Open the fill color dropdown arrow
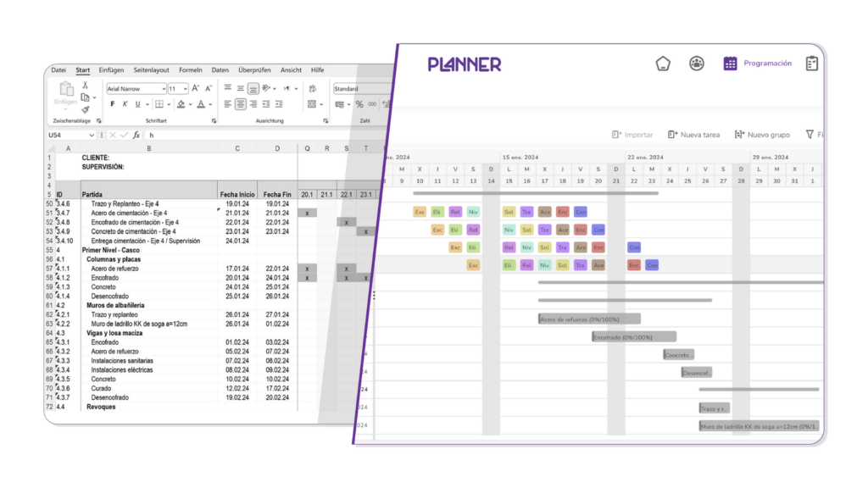This screenshot has width=868, height=488. coord(191,104)
